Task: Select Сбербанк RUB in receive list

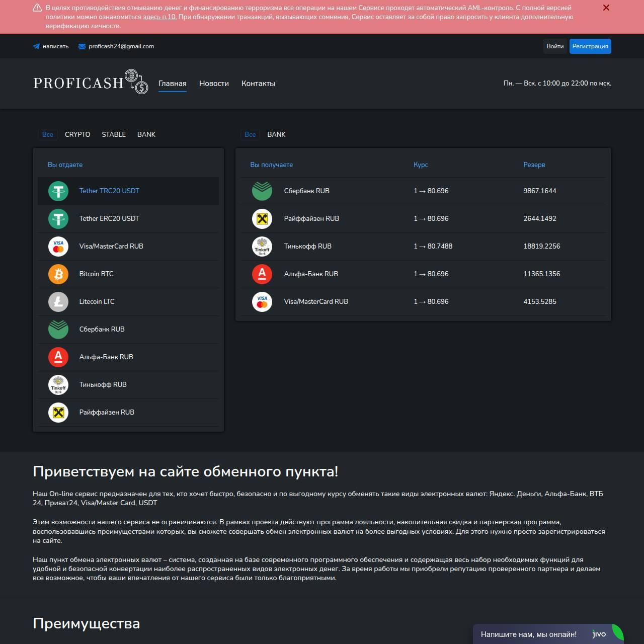Action: 306,191
